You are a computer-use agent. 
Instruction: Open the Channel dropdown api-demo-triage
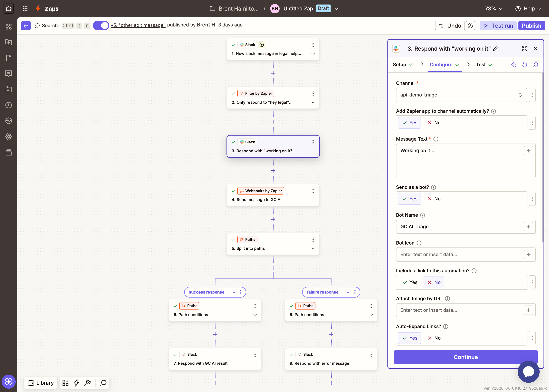[461, 95]
